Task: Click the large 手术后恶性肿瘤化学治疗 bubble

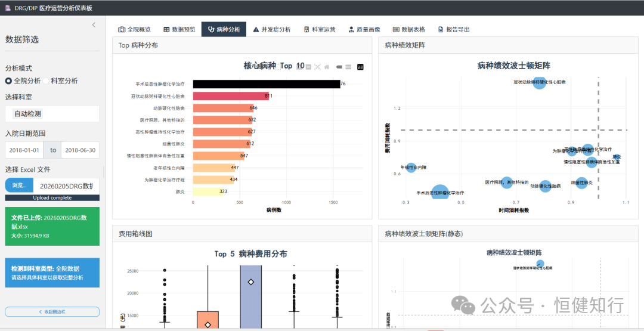Action: click(x=440, y=192)
